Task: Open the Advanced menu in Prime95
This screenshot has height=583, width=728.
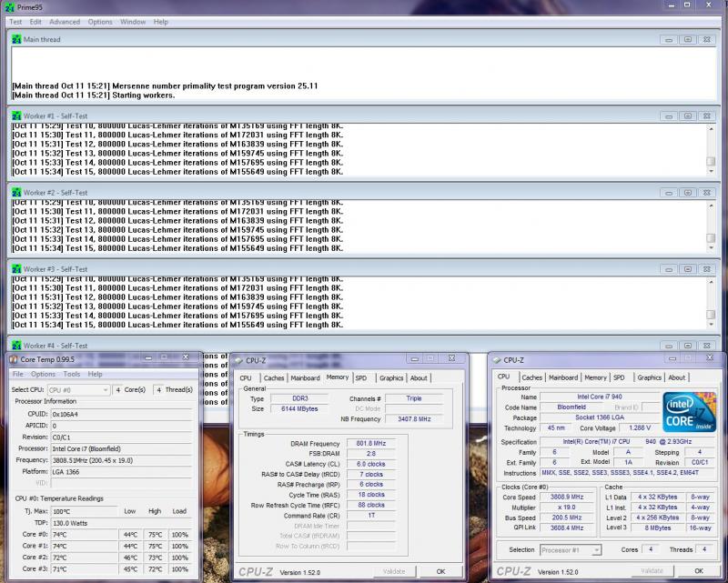Action: (65, 22)
